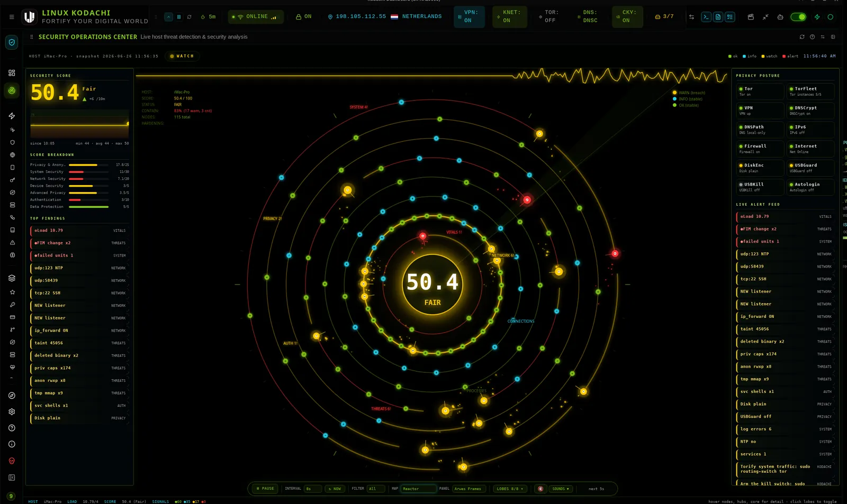Toggle the TOR: OFF status chip
This screenshot has width=847, height=504.
(548, 16)
